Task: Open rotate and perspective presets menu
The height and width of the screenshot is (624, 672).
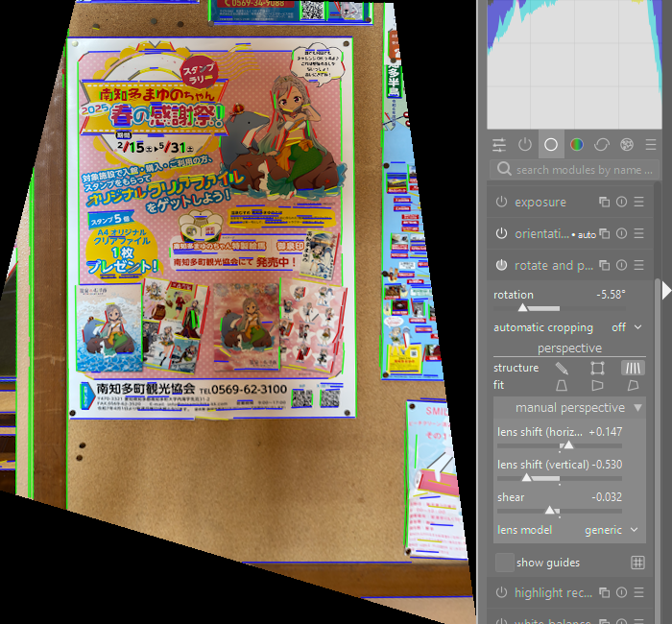Action: tap(639, 265)
